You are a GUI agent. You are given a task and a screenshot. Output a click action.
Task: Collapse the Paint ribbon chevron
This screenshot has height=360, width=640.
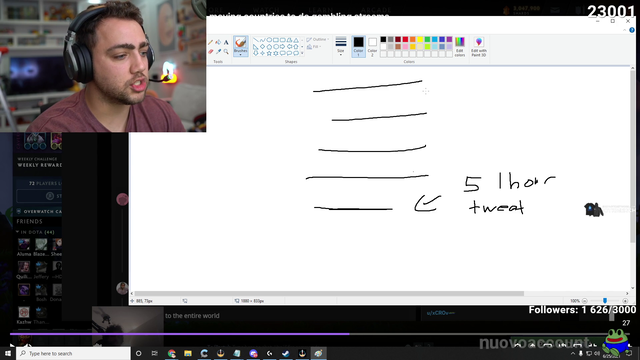pos(624,30)
